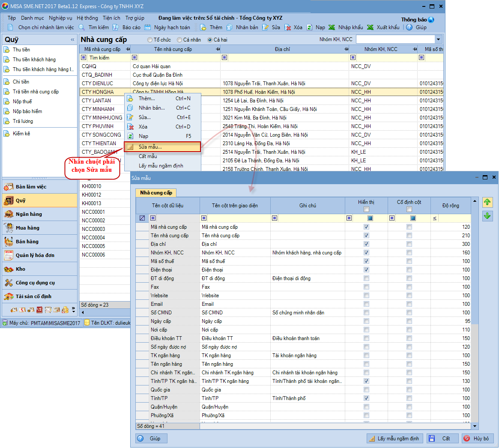This screenshot has height=448, width=499.
Task: Pin the Mã nhà cung cấp column
Action: [128, 49]
